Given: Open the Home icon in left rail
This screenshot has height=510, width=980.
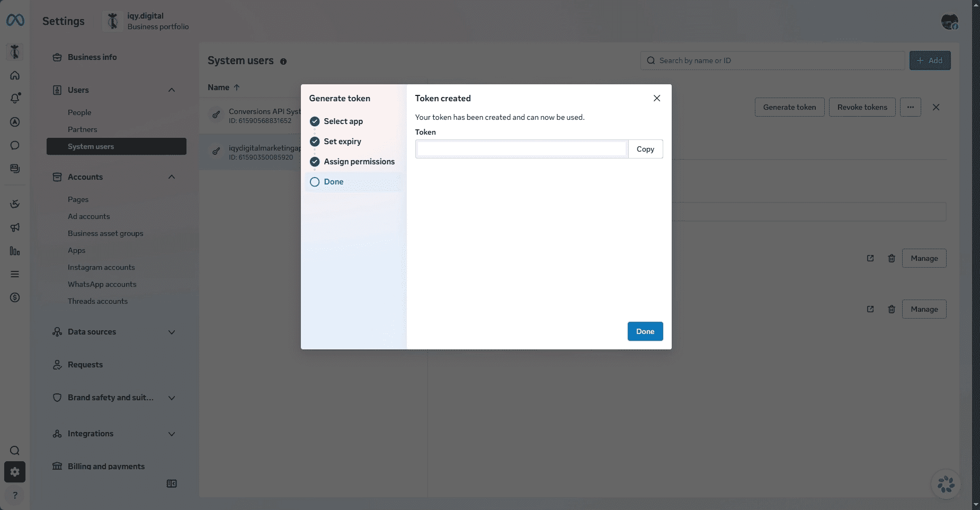Looking at the screenshot, I should 15,75.
